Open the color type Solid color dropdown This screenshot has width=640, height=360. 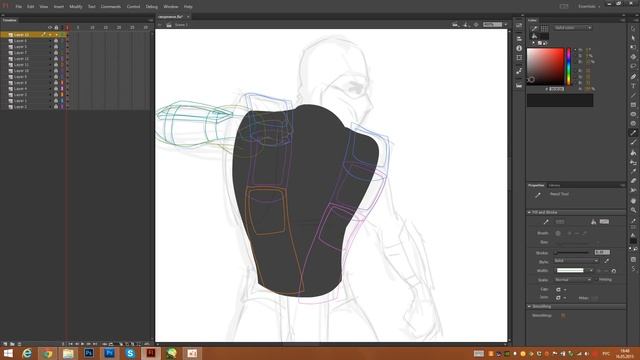coord(573,28)
